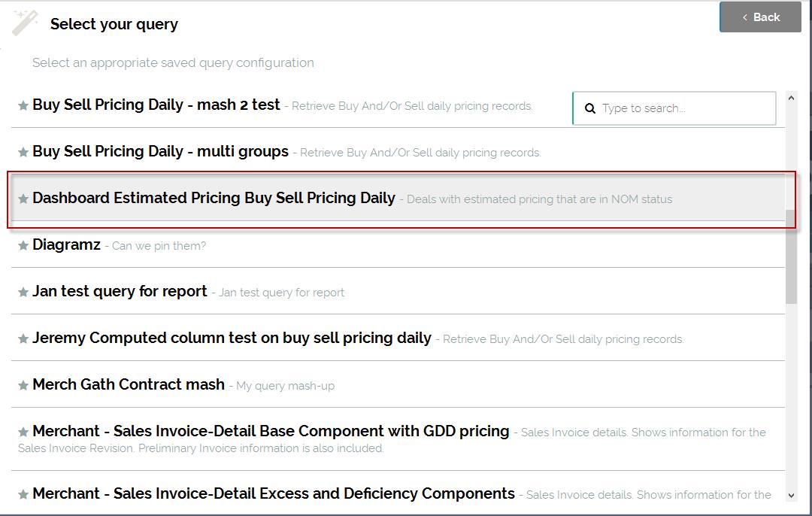
Task: Click star icon for Merch Gath Contract mash
Action: [23, 385]
